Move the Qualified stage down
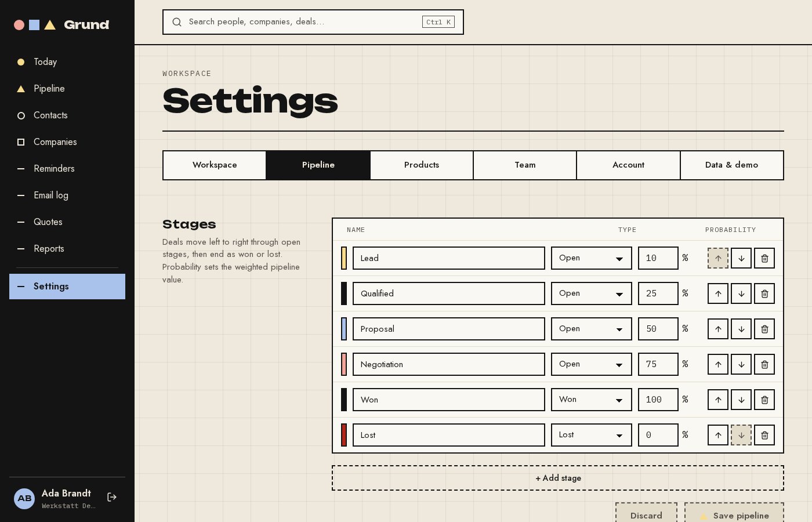The width and height of the screenshot is (812, 522). (741, 293)
